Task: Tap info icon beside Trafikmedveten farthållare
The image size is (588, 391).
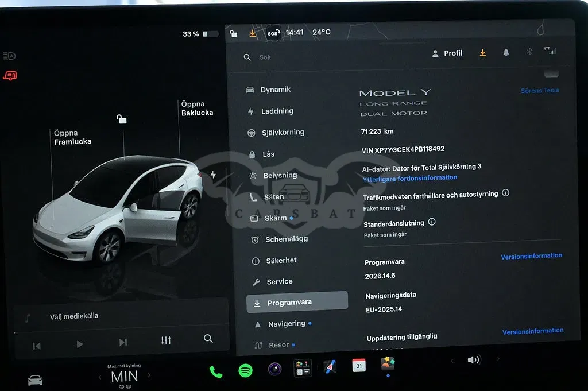Action: click(505, 193)
